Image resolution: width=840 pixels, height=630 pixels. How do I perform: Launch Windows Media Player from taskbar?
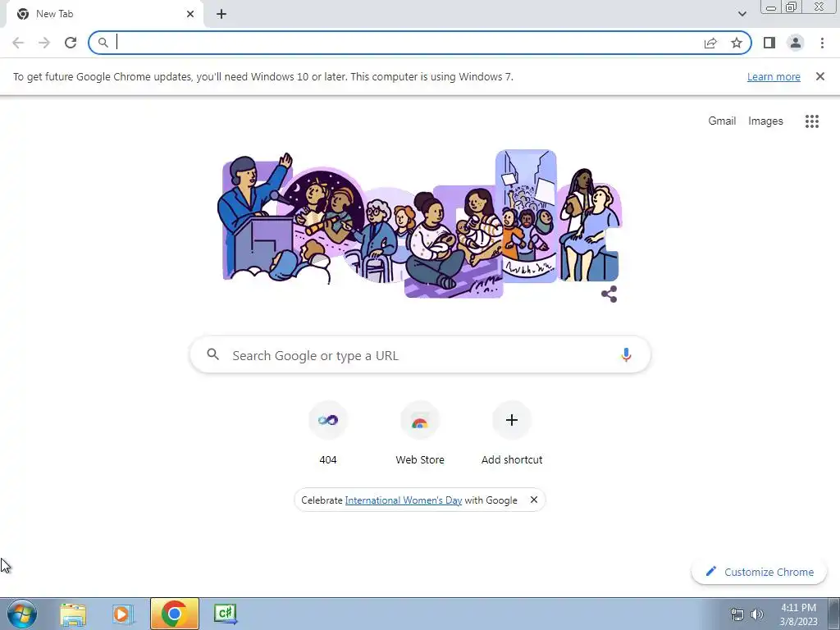tap(123, 614)
